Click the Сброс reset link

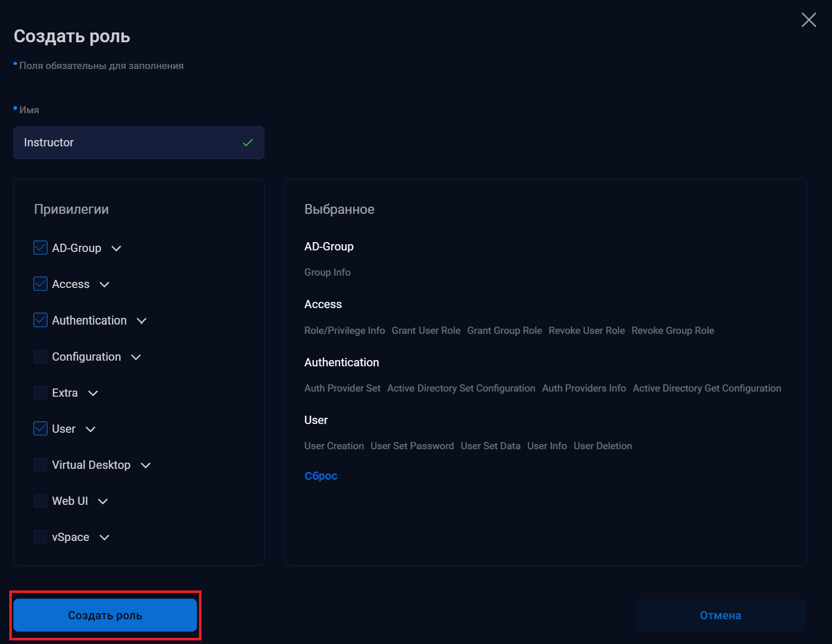point(321,476)
